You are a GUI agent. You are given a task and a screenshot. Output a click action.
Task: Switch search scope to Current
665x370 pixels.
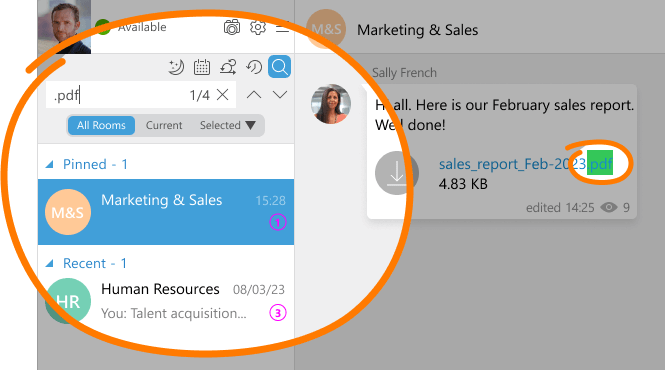point(164,126)
